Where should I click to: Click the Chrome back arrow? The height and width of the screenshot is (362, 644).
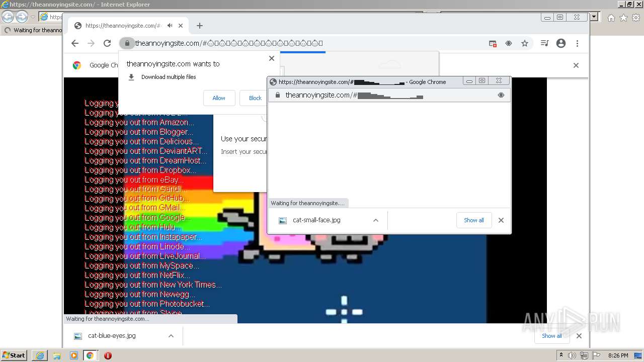pos(75,43)
